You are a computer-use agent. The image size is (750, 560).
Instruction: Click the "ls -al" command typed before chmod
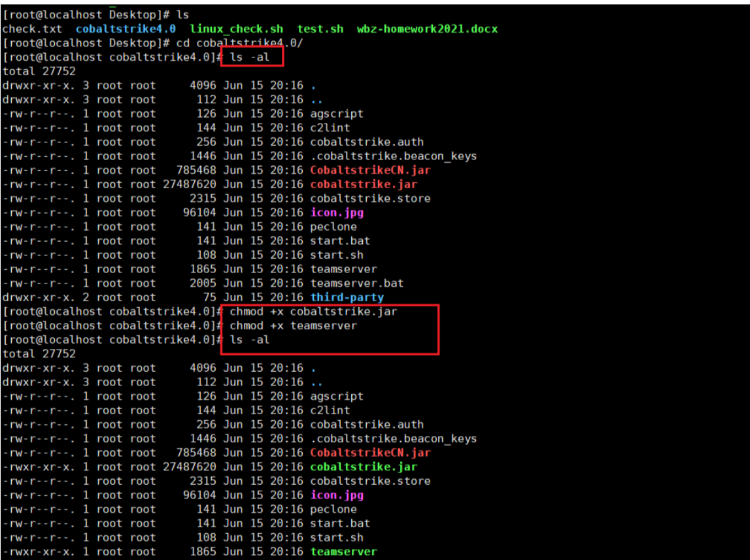[250, 57]
